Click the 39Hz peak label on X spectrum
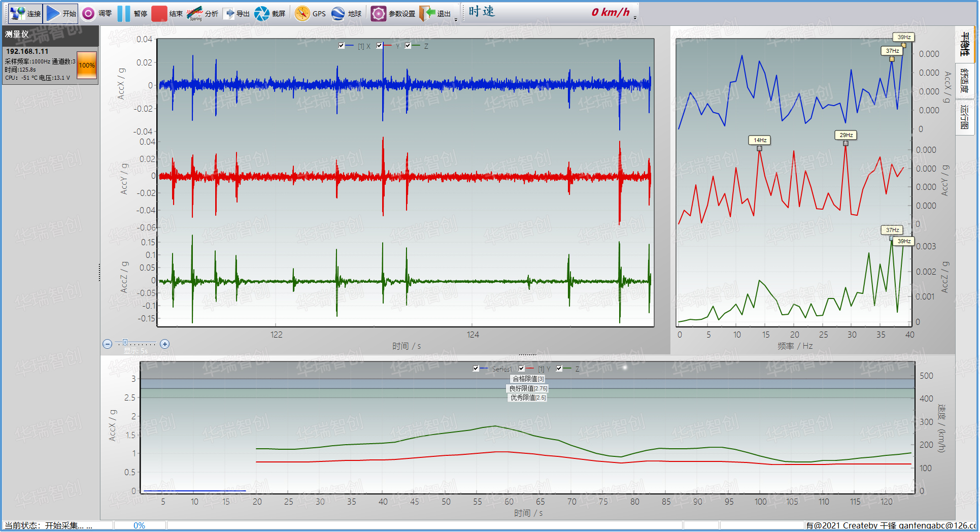Screen dimensions: 980x532 (x=904, y=37)
